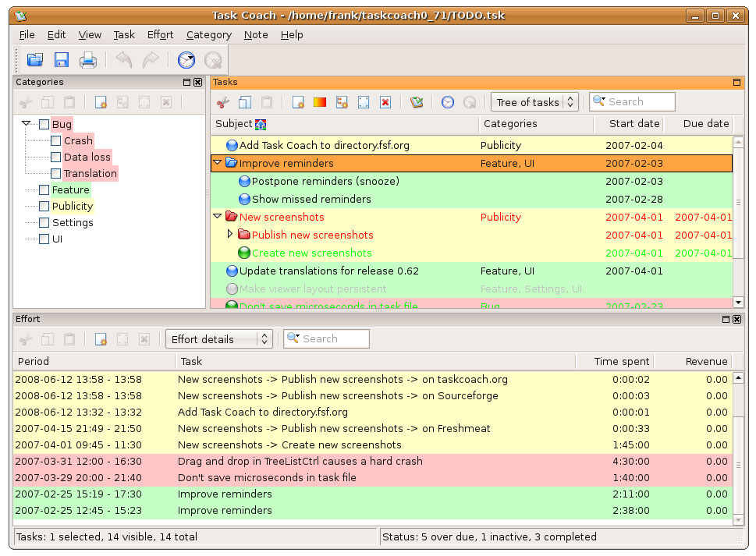
Task: Open the Category menu
Action: click(209, 34)
